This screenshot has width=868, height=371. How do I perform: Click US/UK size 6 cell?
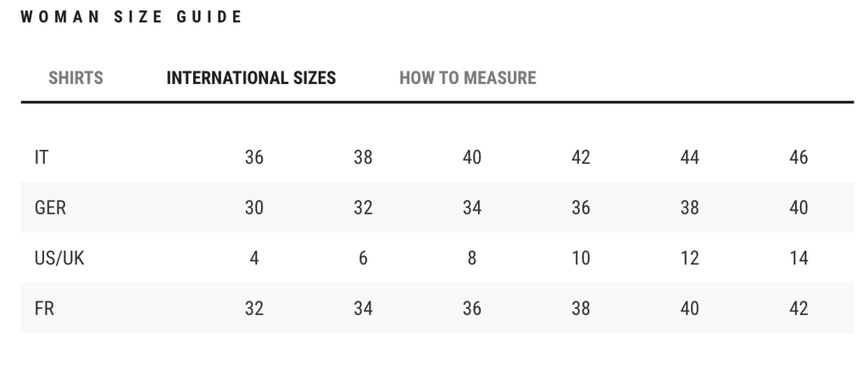[x=363, y=258]
